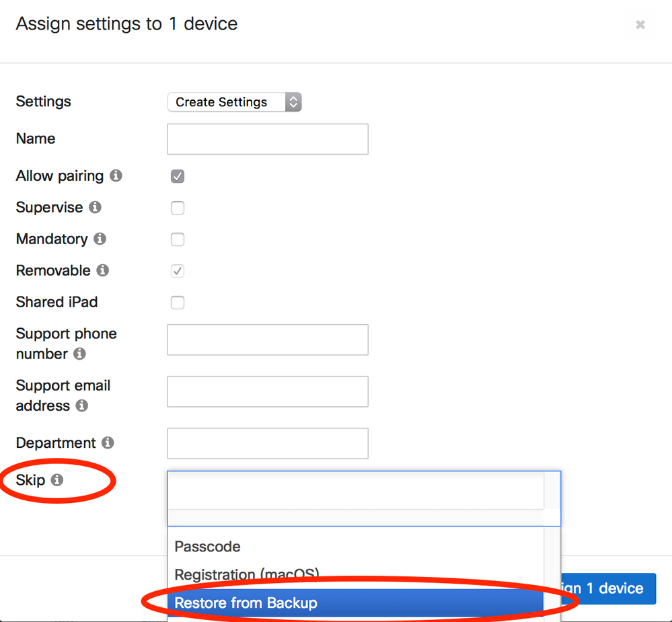Click info icon next to Allow pairing
The height and width of the screenshot is (622, 672).
coord(116,176)
